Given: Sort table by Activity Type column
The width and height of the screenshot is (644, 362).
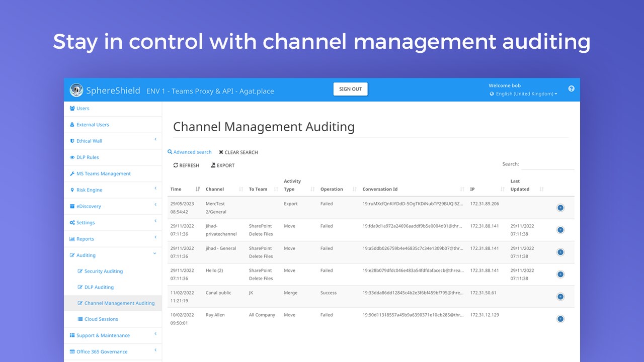Looking at the screenshot, I should point(312,190).
